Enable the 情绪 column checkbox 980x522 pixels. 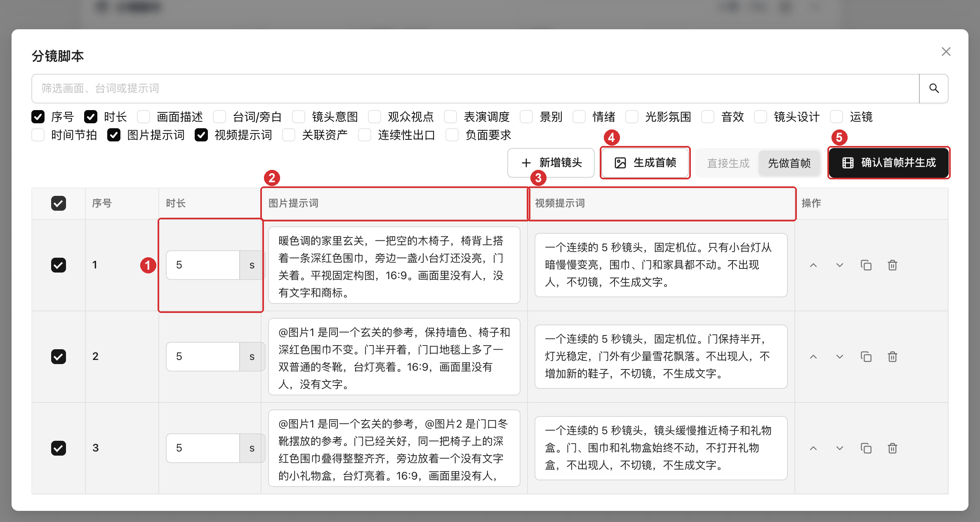(579, 117)
